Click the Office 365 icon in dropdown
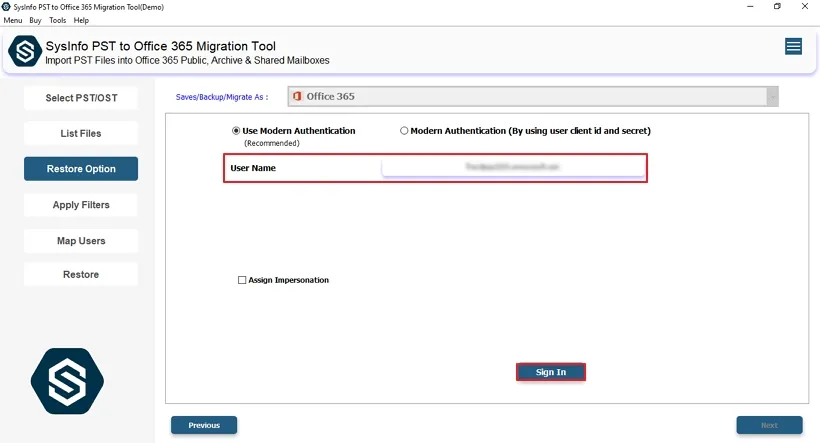Viewport: 820px width, 443px height. (x=297, y=96)
